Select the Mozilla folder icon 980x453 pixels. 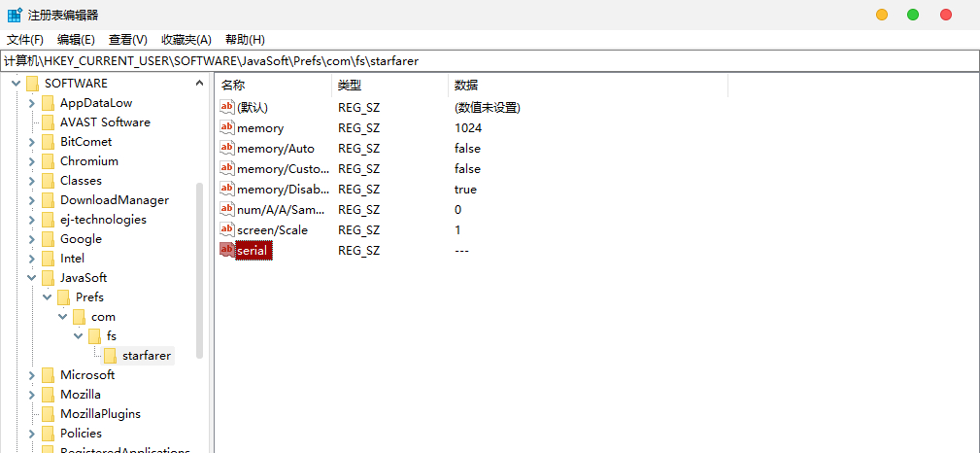pos(49,395)
